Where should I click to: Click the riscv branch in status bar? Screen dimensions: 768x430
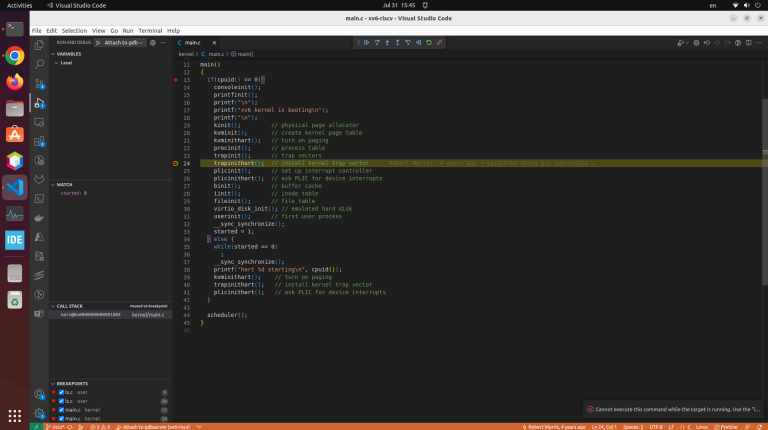[x=55, y=427]
